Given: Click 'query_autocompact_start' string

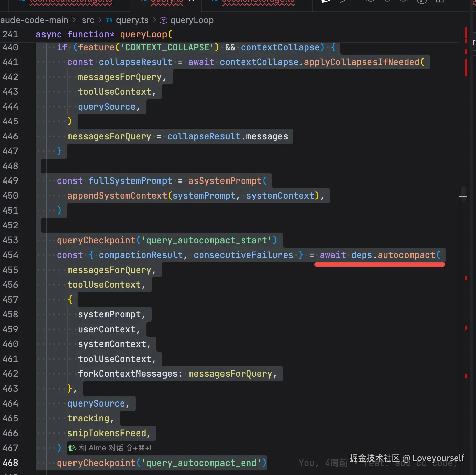Looking at the screenshot, I should pyautogui.click(x=207, y=240).
